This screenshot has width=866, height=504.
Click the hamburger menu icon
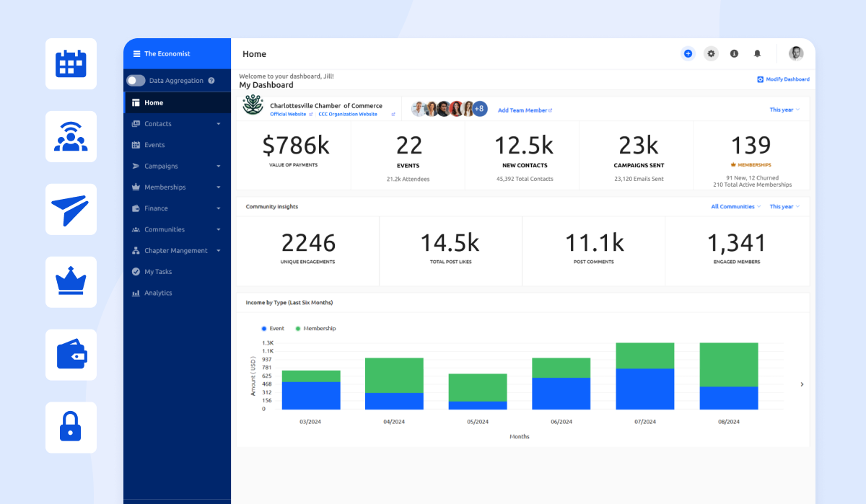pos(136,54)
